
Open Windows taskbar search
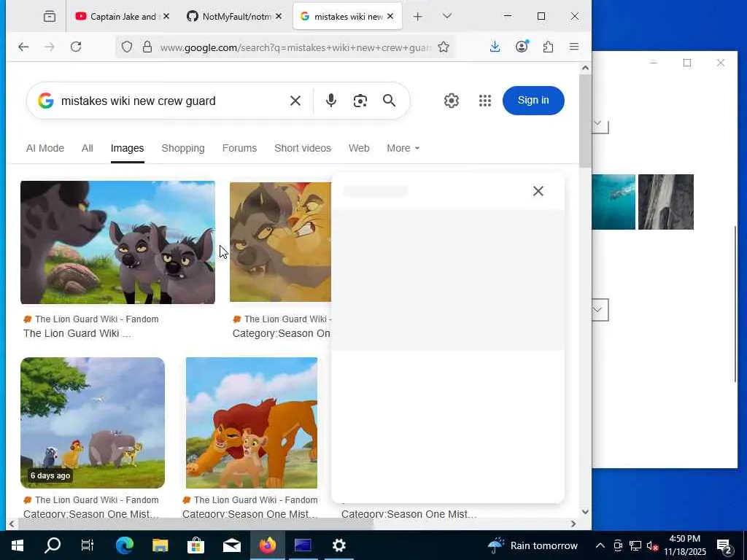53,545
